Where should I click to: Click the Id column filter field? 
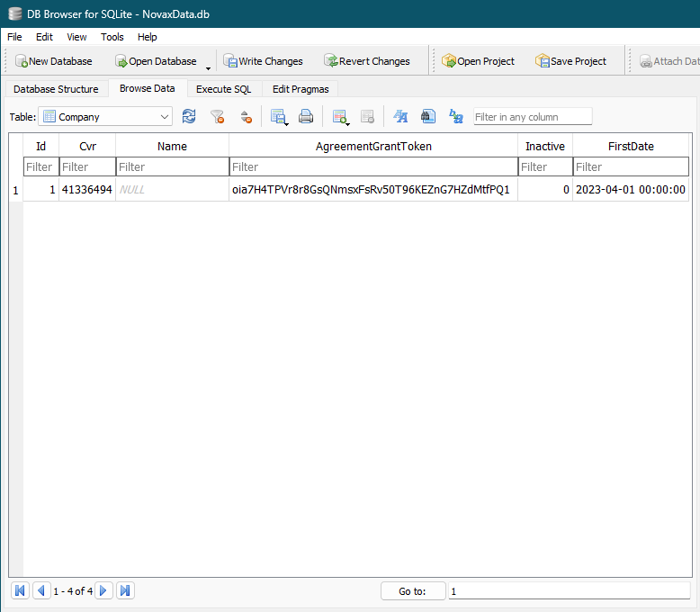[41, 166]
